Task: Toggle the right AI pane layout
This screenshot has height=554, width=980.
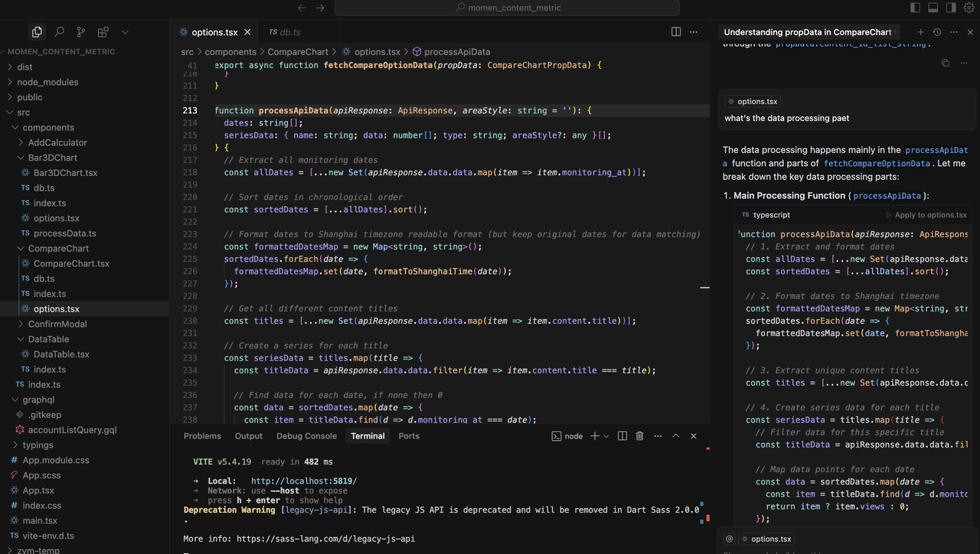Action: click(951, 8)
